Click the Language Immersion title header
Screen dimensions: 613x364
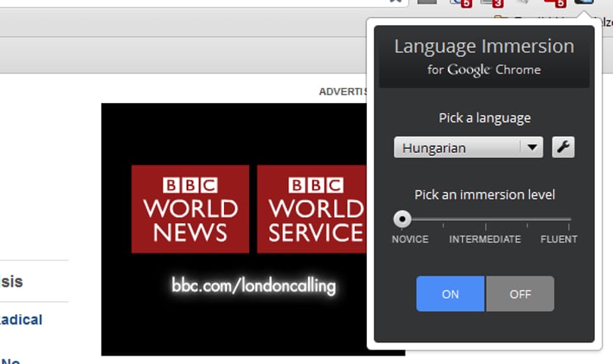[x=484, y=46]
